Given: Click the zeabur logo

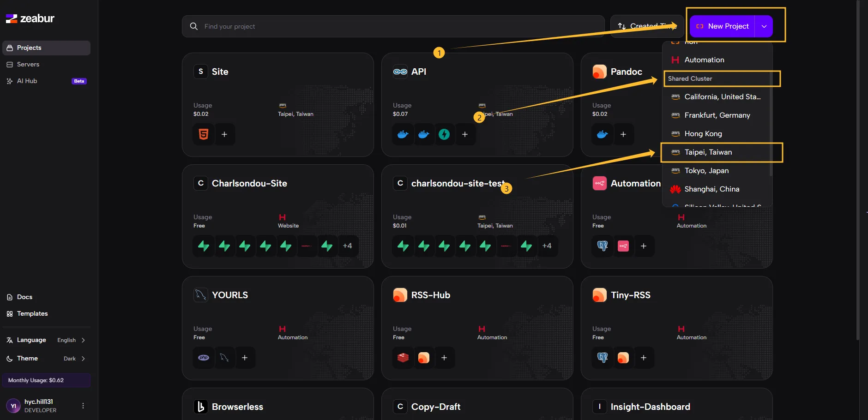Looking at the screenshot, I should (x=30, y=18).
